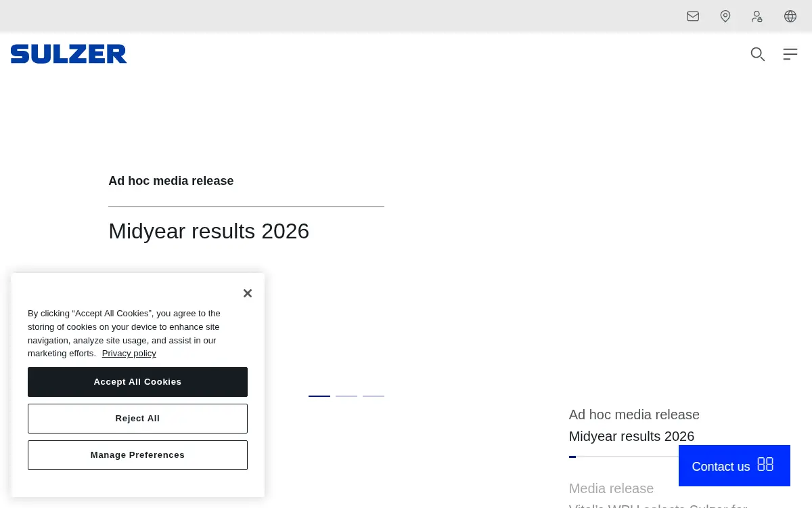Image resolution: width=812 pixels, height=508 pixels.
Task: Click the Contact us button
Action: pyautogui.click(x=734, y=465)
